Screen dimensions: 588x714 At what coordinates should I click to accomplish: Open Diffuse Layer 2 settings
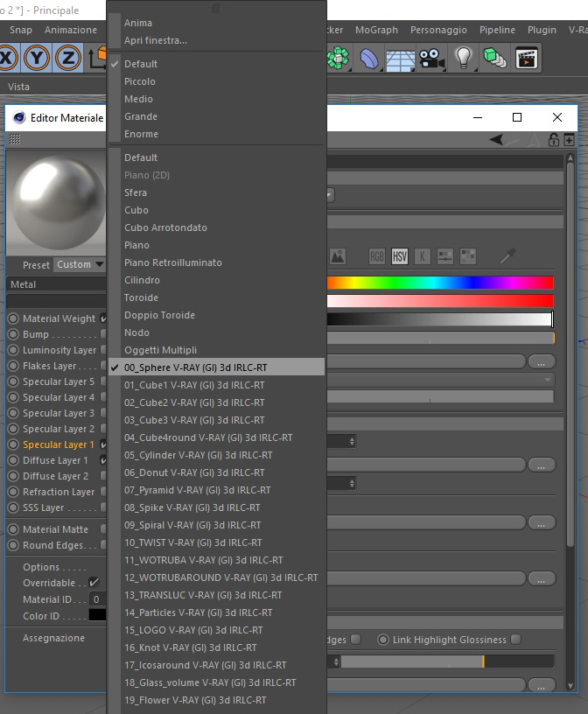pos(56,476)
